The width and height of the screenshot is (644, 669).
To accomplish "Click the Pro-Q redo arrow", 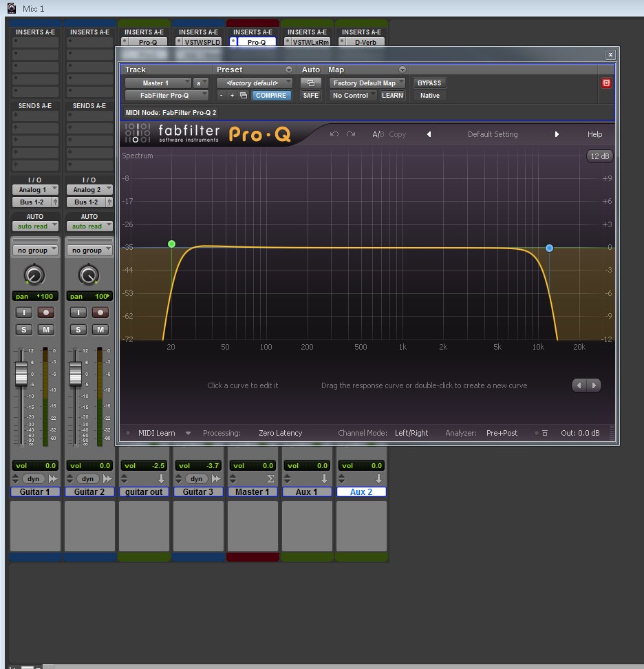I will click(351, 134).
